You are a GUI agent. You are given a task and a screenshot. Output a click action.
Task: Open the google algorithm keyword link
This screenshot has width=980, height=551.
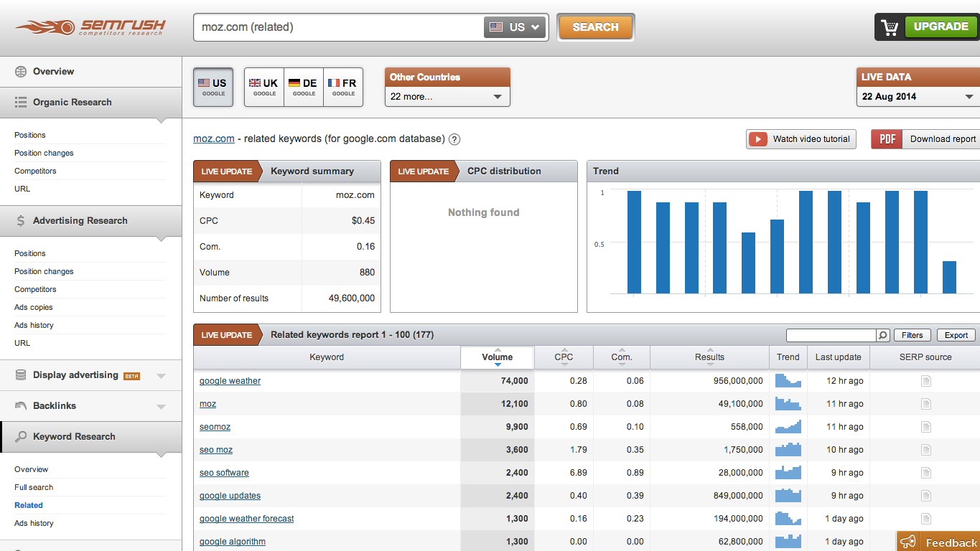click(233, 542)
